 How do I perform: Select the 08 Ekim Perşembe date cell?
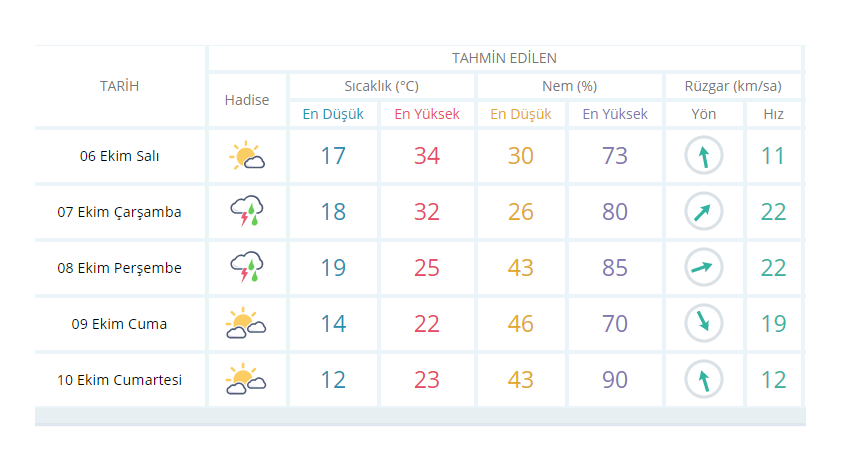pyautogui.click(x=119, y=268)
